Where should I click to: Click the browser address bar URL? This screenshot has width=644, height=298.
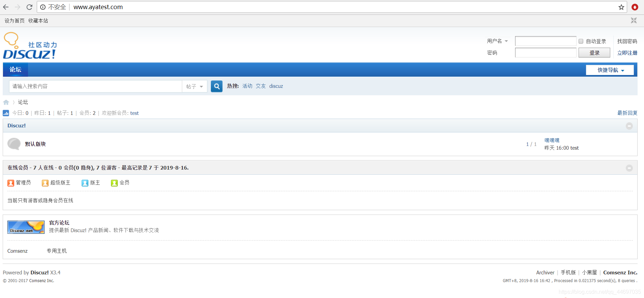coord(98,7)
